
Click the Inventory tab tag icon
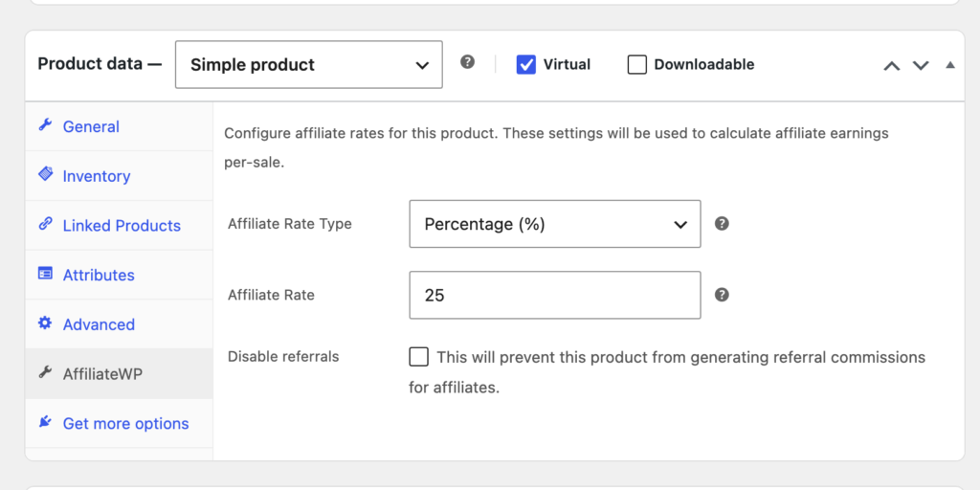pos(45,174)
